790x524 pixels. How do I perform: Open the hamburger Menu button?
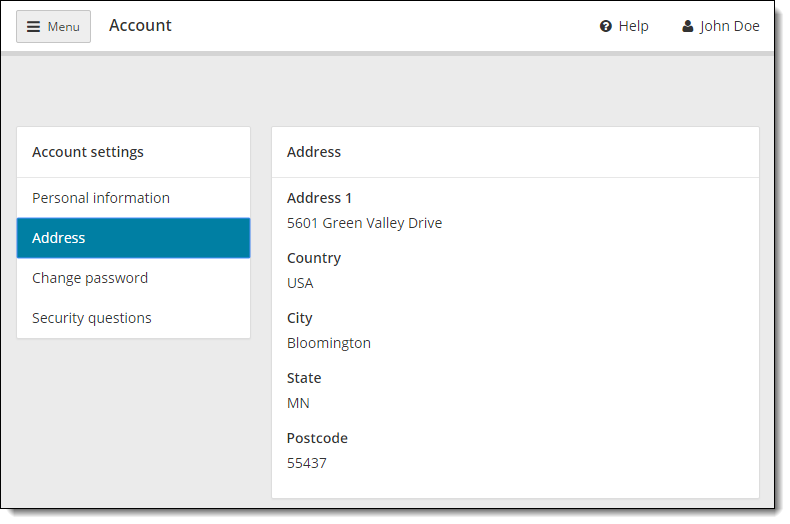53,26
